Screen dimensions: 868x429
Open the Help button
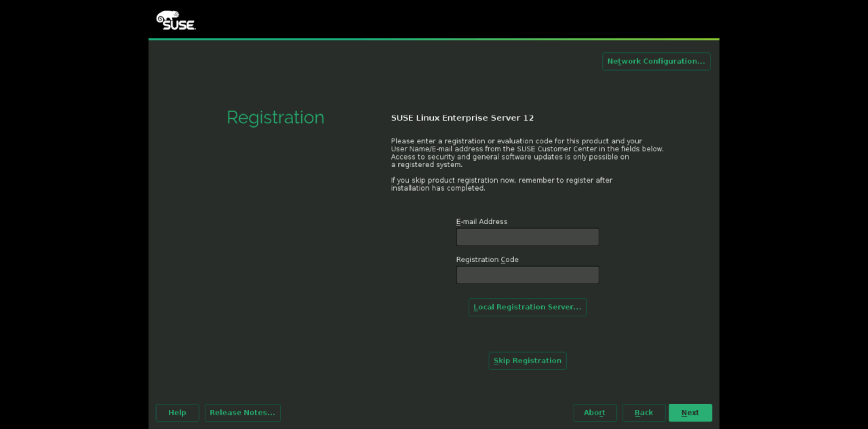pyautogui.click(x=177, y=413)
